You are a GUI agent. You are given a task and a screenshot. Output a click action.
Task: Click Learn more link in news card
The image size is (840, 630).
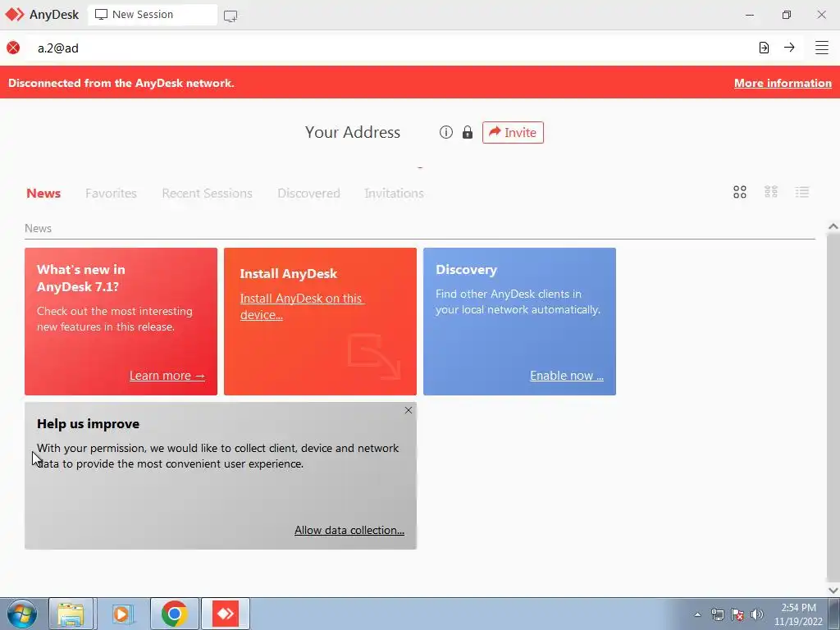coord(167,376)
